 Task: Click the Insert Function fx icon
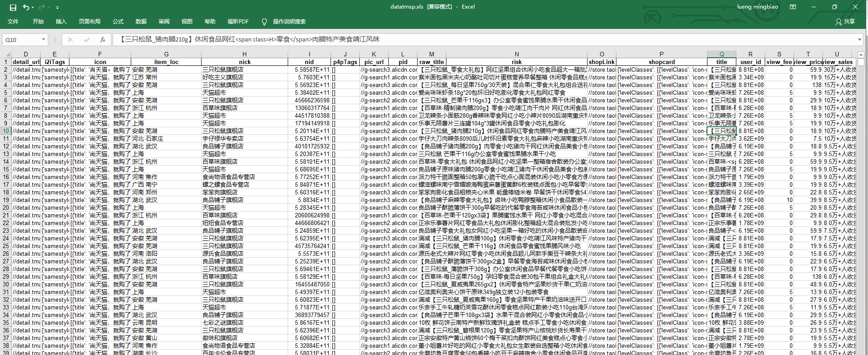click(103, 40)
